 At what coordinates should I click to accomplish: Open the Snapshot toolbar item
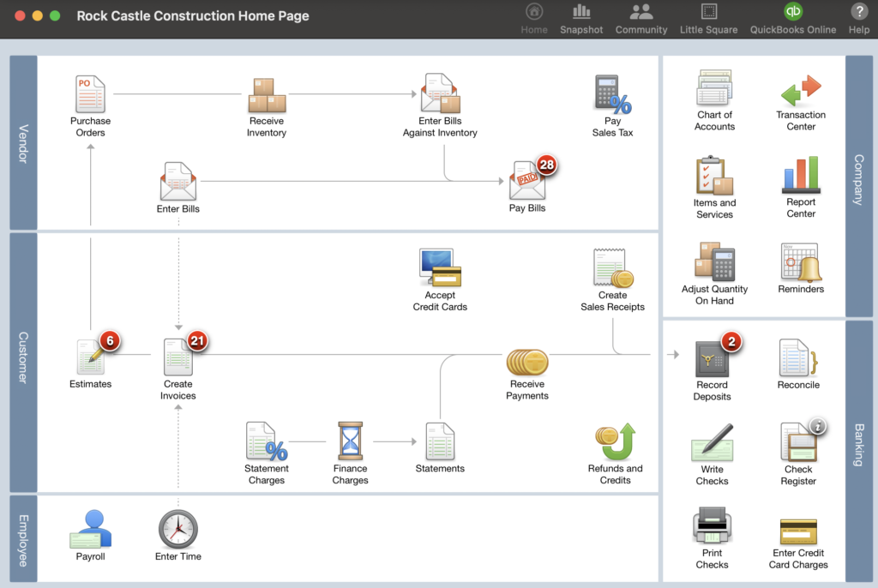581,17
